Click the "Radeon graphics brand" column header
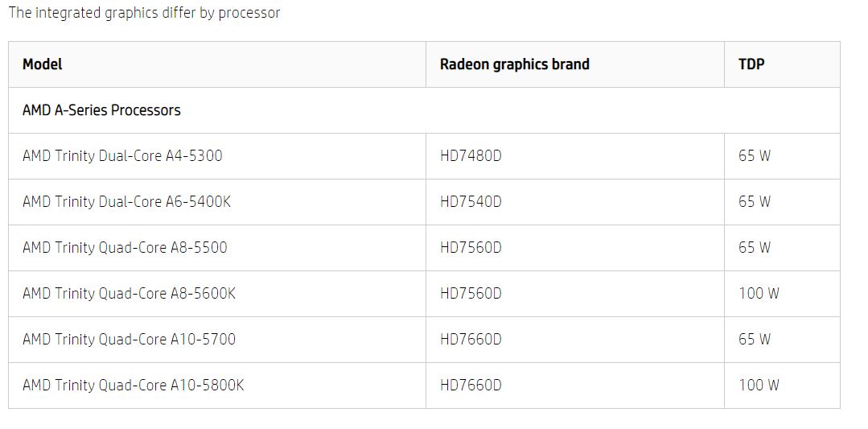868x429 pixels. tap(514, 64)
